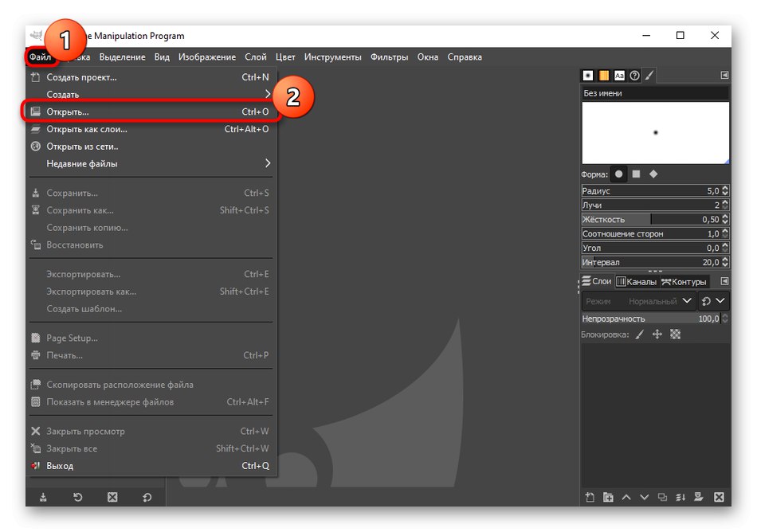Image resolution: width=757 pixels, height=532 pixels.
Task: Switch to the brush editor tab
Action: click(x=649, y=75)
